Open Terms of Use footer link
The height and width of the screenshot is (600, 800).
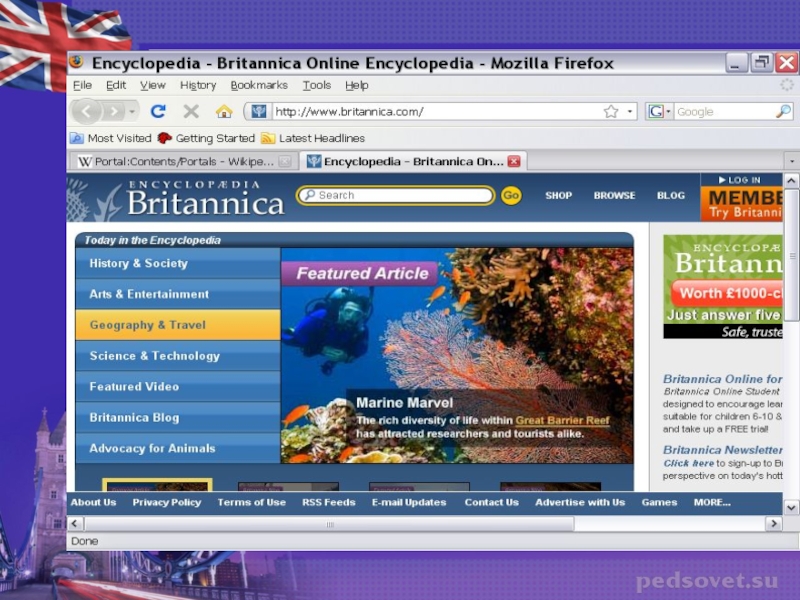pyautogui.click(x=252, y=503)
